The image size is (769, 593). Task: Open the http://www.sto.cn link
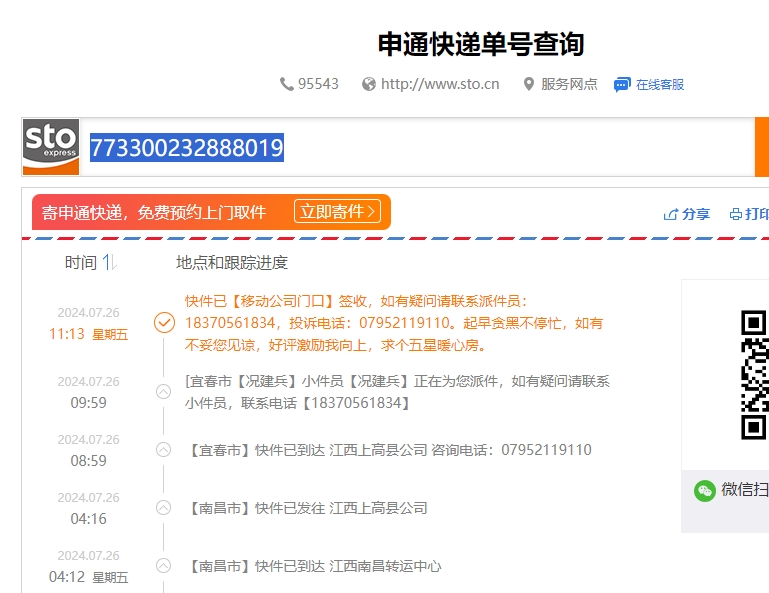[440, 84]
